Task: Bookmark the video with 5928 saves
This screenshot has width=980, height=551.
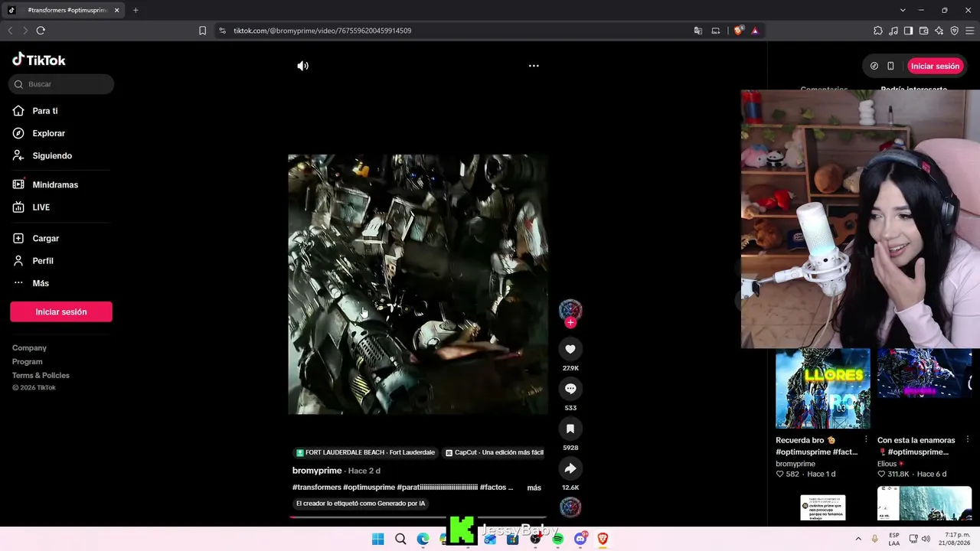Action: point(570,429)
